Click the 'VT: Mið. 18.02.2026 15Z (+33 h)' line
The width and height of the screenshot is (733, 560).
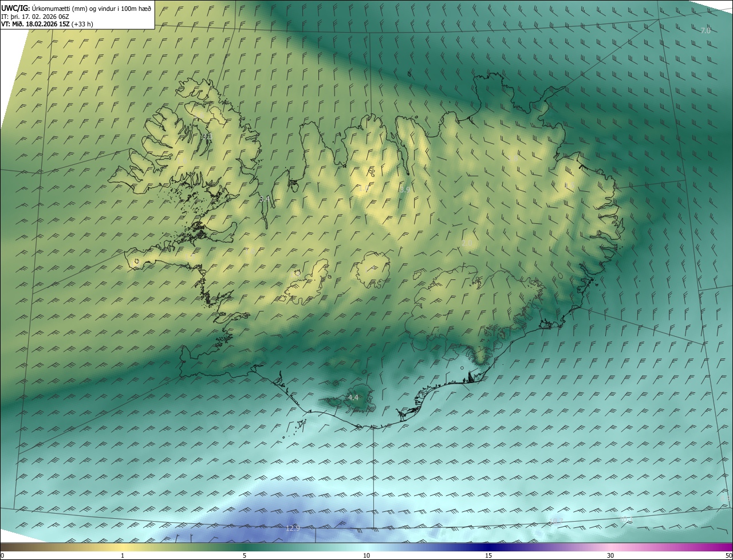tap(47, 24)
